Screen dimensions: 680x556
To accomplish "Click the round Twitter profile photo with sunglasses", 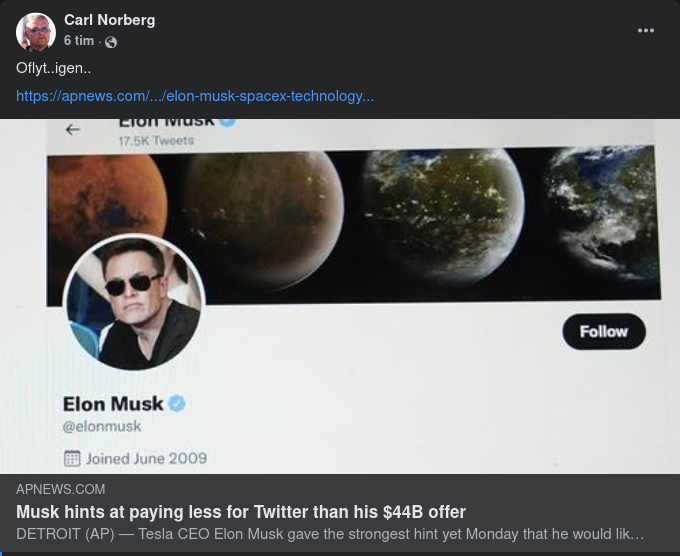I will [x=134, y=304].
